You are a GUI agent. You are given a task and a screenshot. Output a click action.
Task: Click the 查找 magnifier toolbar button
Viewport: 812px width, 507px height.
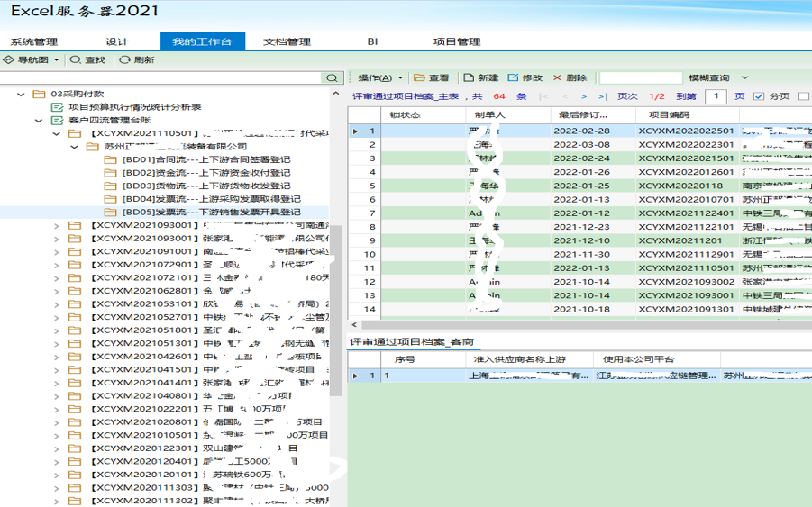tap(87, 60)
